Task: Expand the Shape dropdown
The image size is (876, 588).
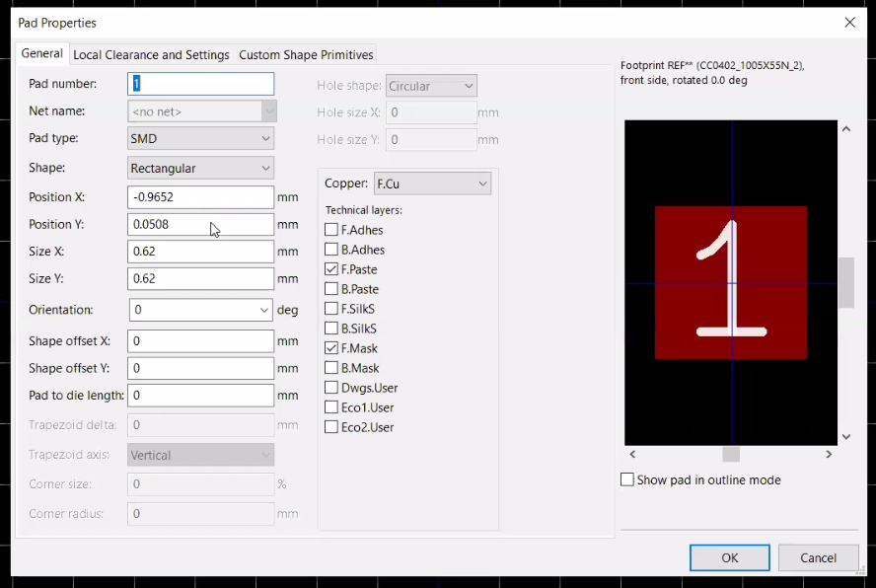Action: (201, 169)
